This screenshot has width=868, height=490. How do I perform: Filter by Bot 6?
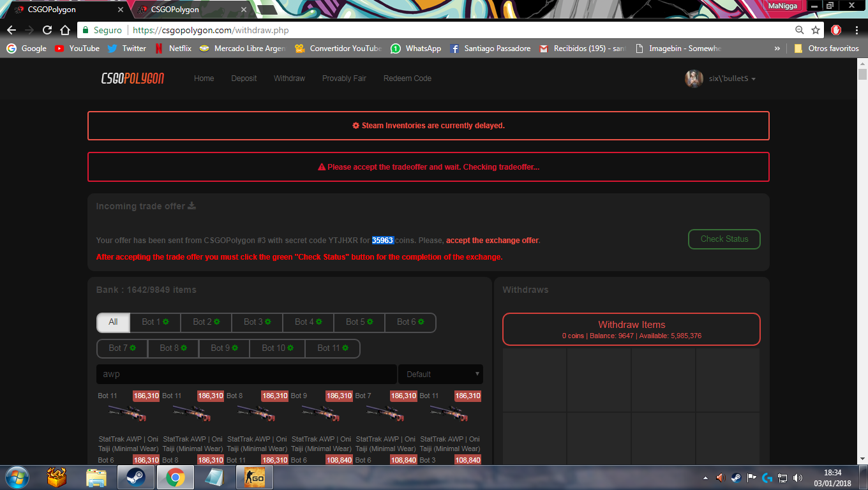click(x=410, y=322)
